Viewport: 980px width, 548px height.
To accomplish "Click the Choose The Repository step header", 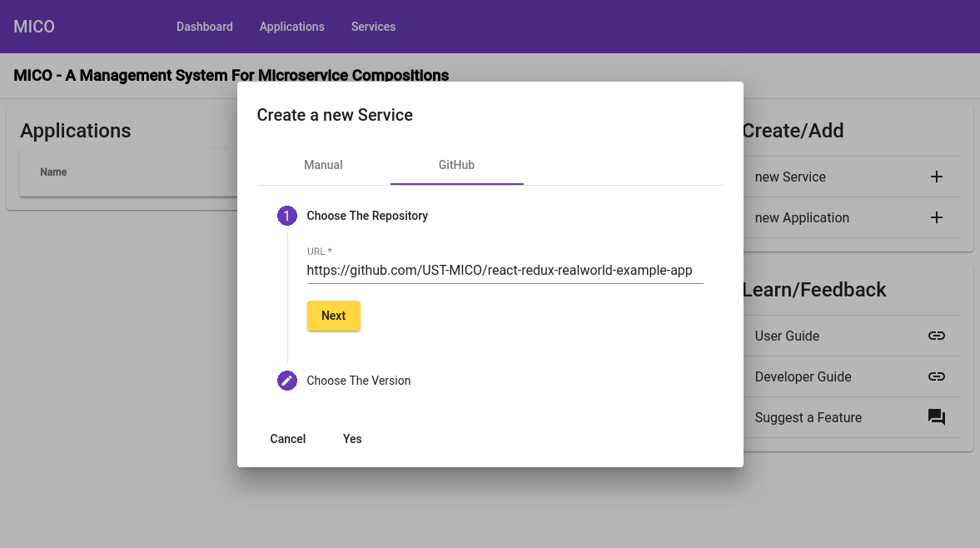I will (367, 216).
